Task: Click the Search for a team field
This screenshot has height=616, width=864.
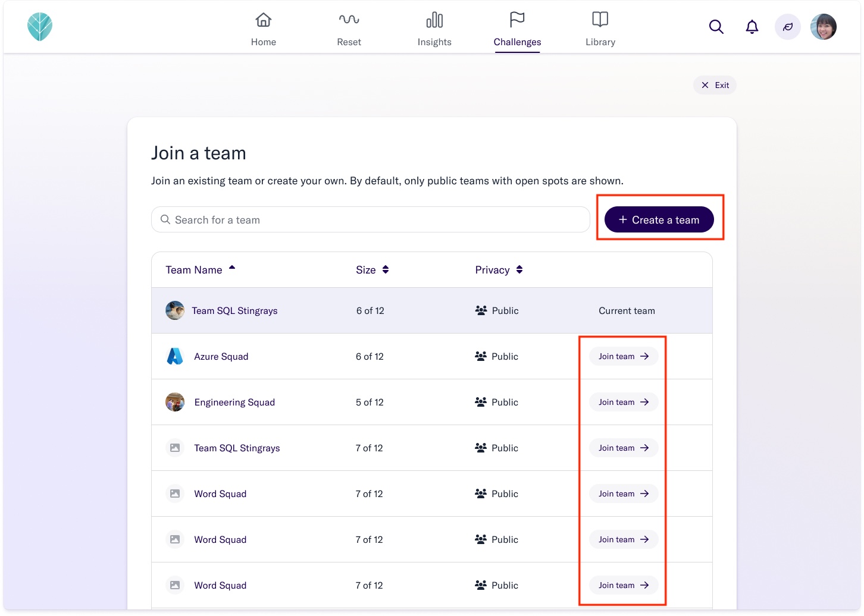Action: 371,220
